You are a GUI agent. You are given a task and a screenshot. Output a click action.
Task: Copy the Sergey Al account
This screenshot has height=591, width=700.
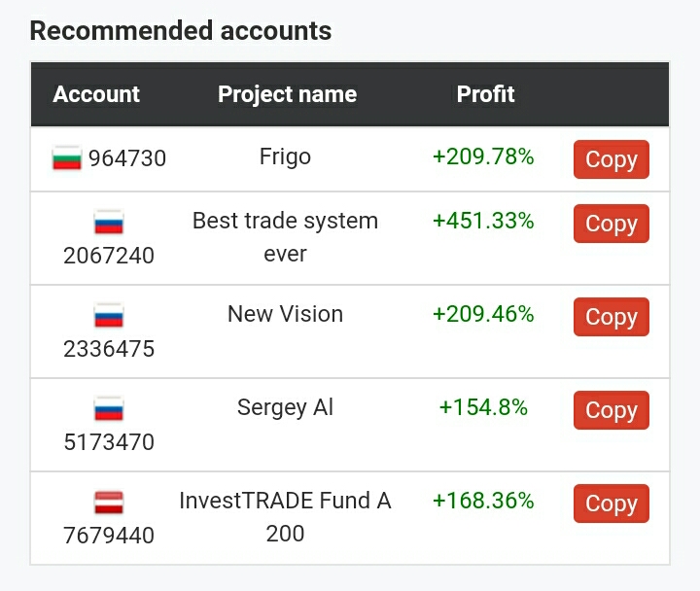(612, 410)
